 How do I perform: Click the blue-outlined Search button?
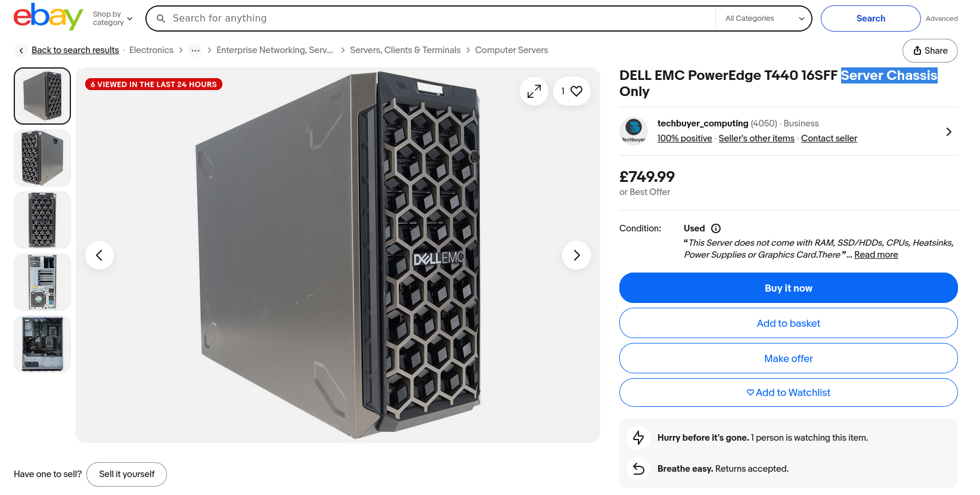point(870,18)
